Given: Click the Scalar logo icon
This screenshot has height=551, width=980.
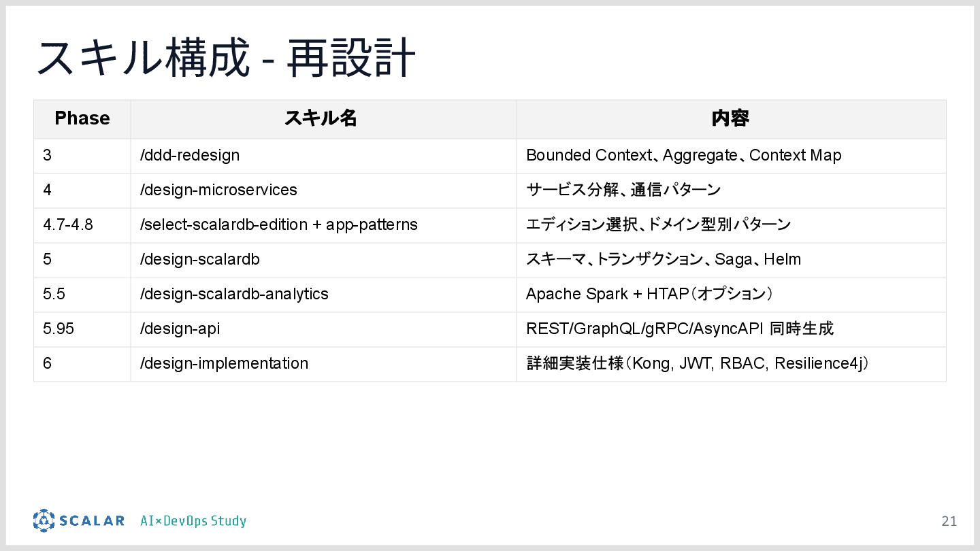Looking at the screenshot, I should coord(44,520).
